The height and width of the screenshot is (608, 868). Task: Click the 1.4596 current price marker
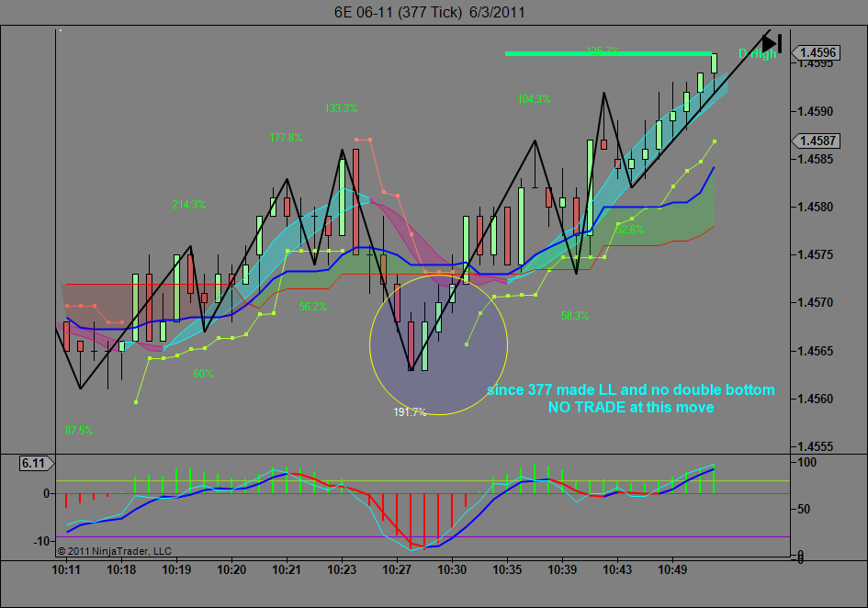pyautogui.click(x=817, y=52)
